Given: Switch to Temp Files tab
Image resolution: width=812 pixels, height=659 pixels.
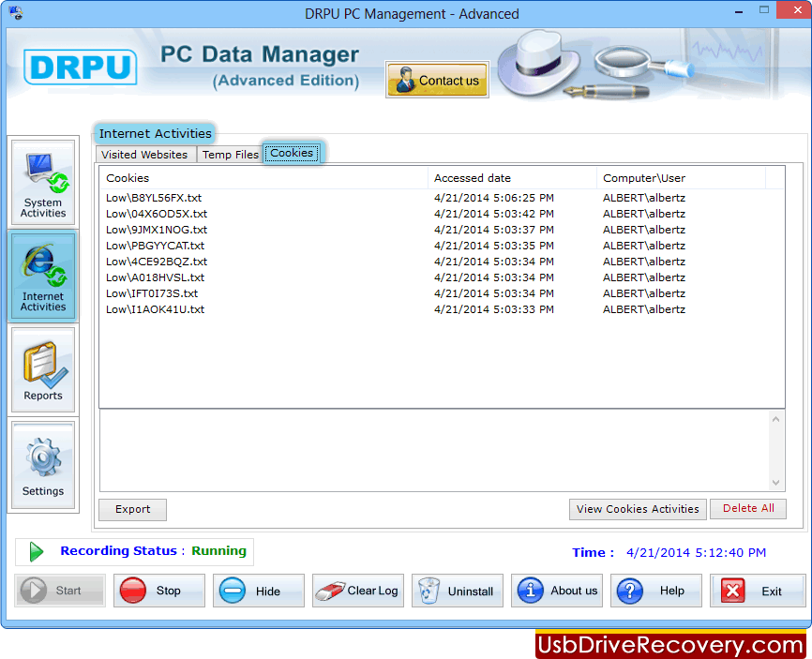Looking at the screenshot, I should tap(230, 155).
